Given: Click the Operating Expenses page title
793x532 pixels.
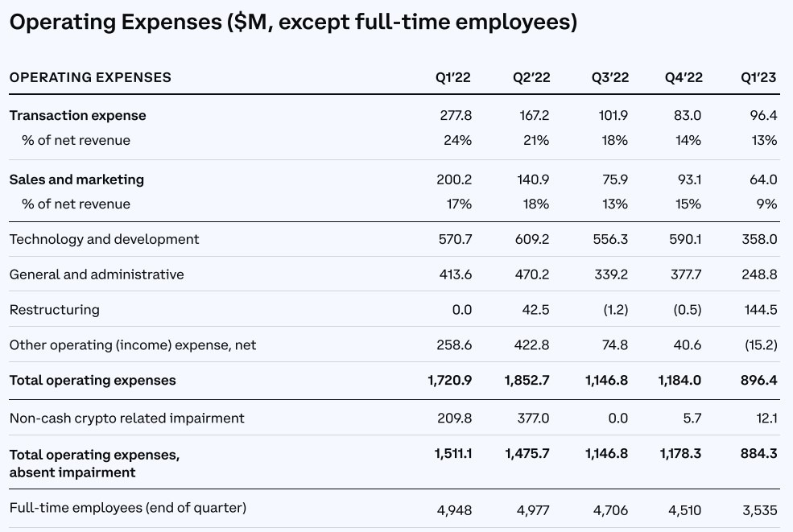Looking at the screenshot, I should coord(293,23).
